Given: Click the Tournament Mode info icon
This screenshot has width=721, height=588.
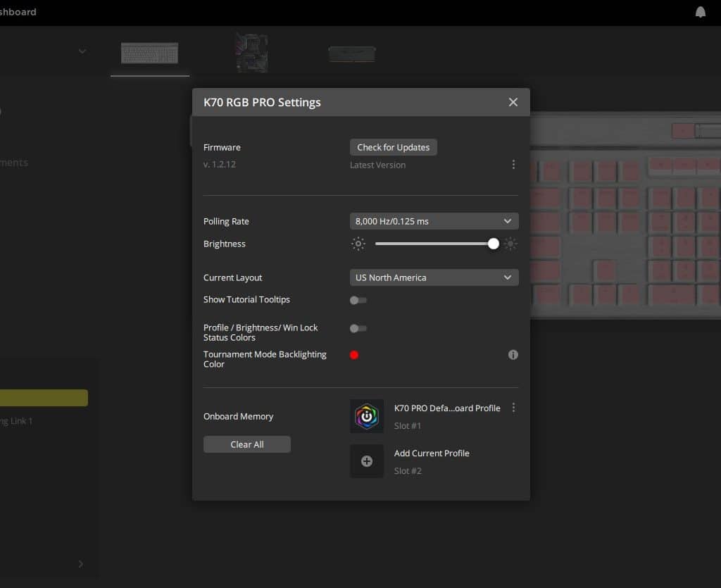Looking at the screenshot, I should click(513, 355).
